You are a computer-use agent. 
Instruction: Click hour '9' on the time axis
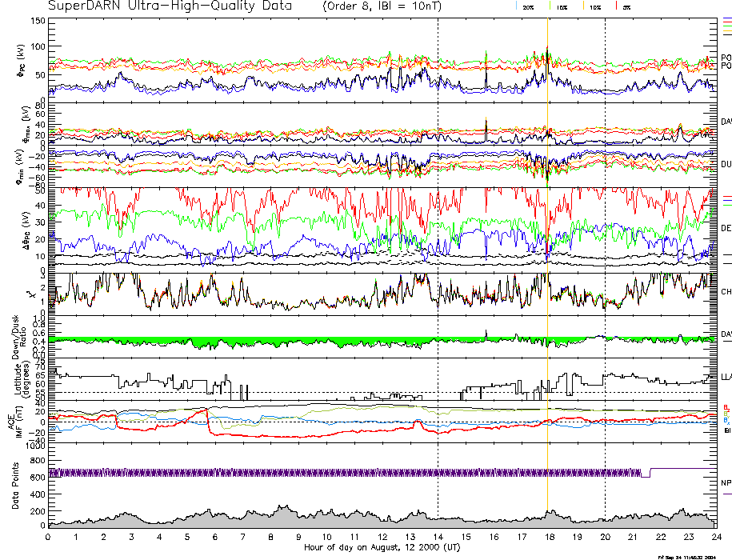[x=298, y=537]
